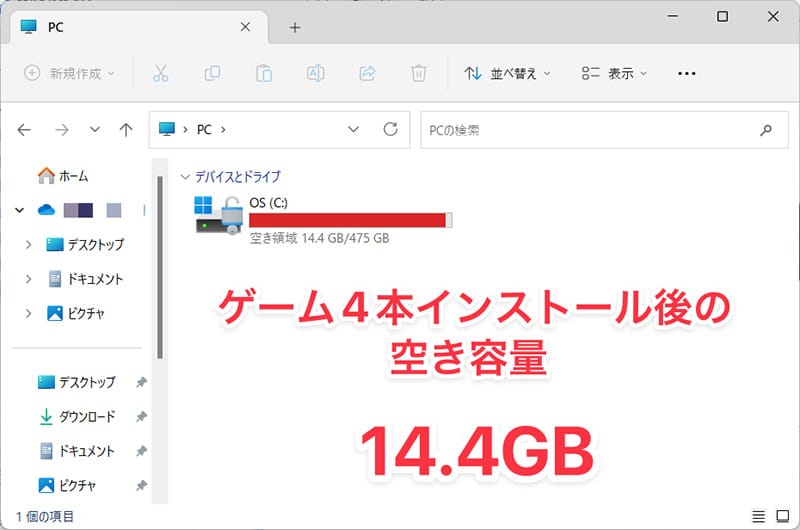
Task: Collapse the デバイスとドライブ group
Action: click(184, 177)
